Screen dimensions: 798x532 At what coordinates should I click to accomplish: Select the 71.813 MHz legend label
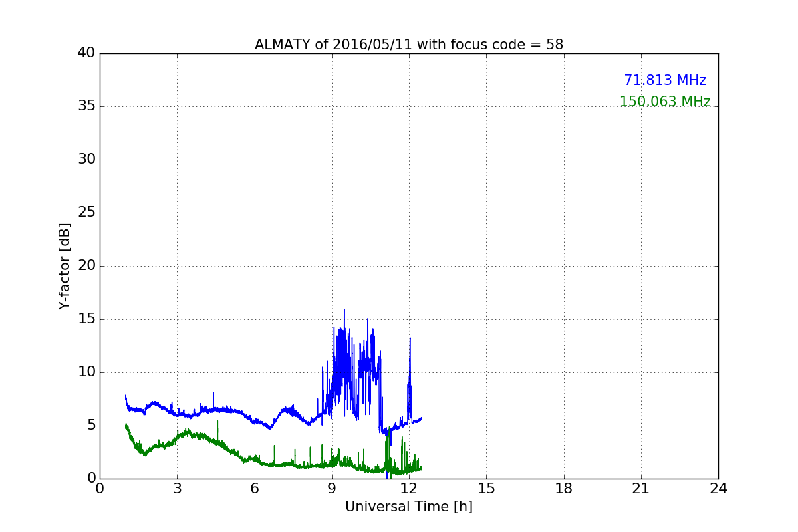[x=665, y=80]
